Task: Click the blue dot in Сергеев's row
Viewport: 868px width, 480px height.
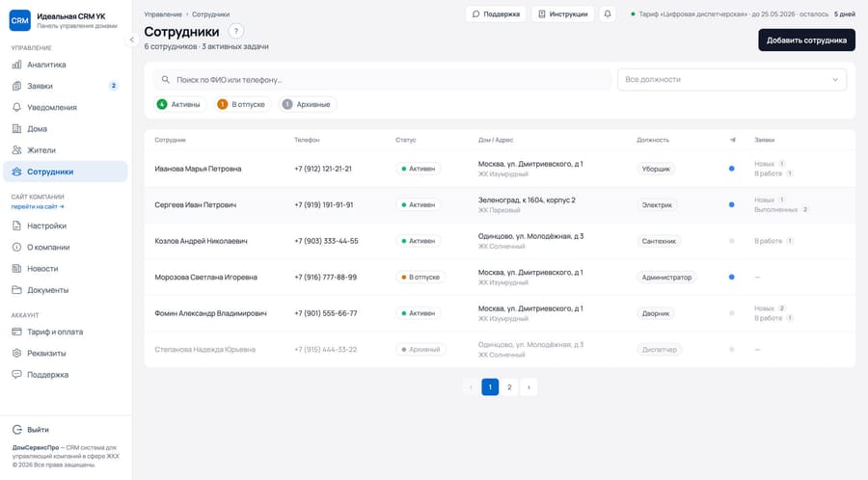Action: [732, 204]
